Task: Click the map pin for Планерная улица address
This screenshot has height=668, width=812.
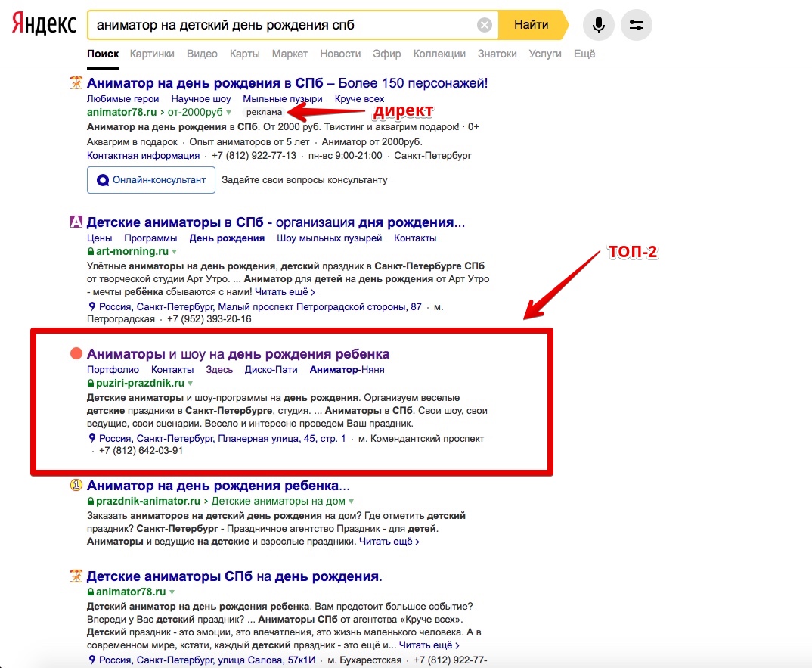Action: (x=91, y=439)
